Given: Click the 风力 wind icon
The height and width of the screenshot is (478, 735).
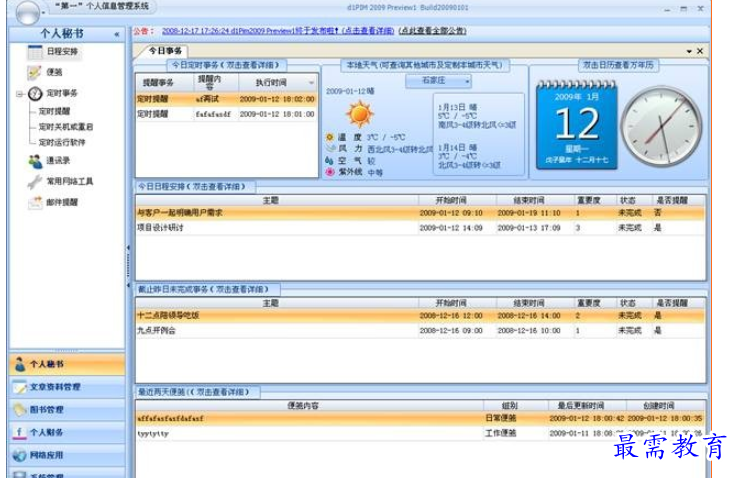Looking at the screenshot, I should 330,149.
